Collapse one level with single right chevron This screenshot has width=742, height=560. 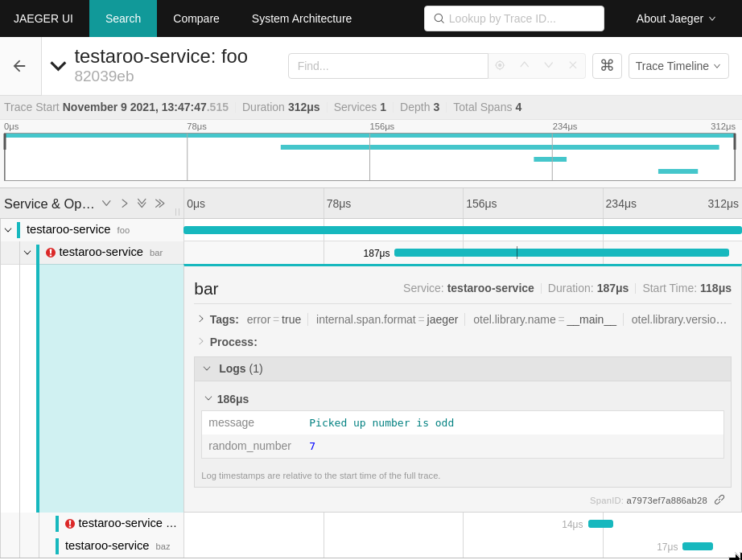pos(125,204)
